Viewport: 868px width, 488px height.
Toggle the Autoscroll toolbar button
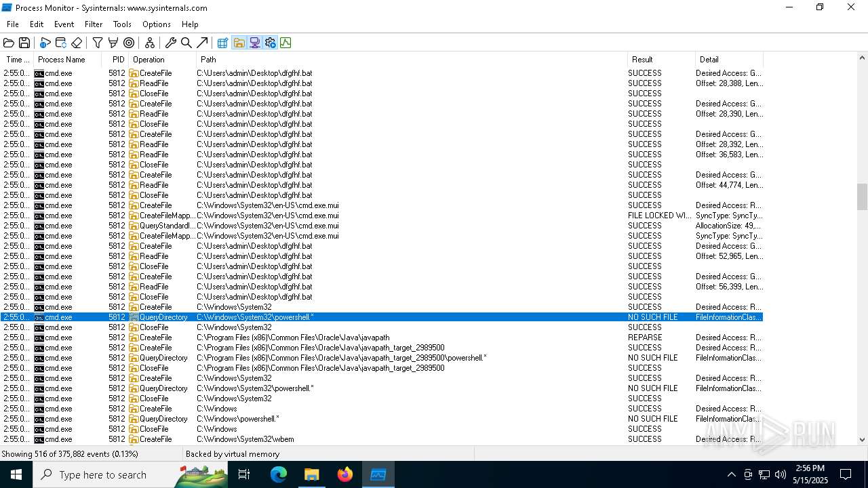click(61, 43)
